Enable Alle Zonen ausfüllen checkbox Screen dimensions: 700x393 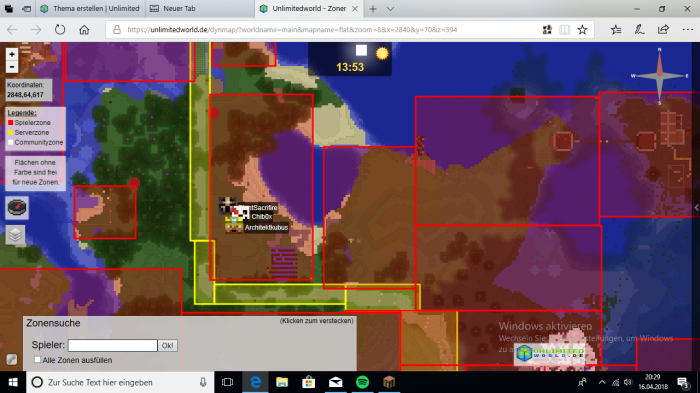click(x=38, y=360)
